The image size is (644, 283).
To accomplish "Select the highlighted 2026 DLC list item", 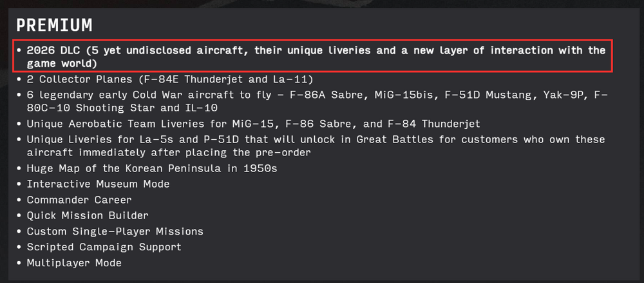I will coord(316,57).
